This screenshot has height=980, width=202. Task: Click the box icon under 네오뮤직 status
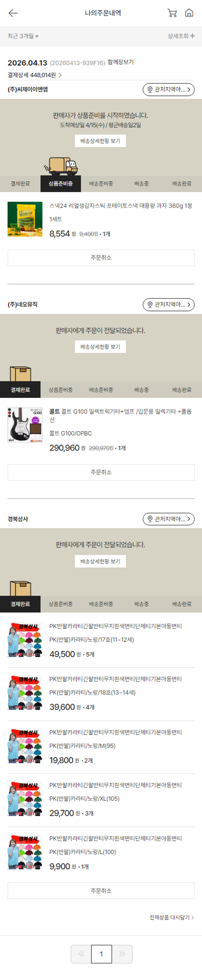point(20,374)
